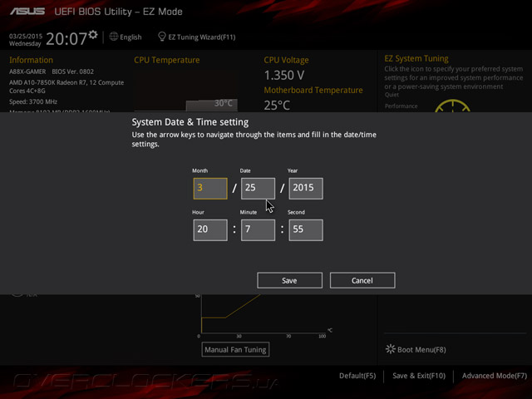Click the Minute field showing 7

coord(259,230)
